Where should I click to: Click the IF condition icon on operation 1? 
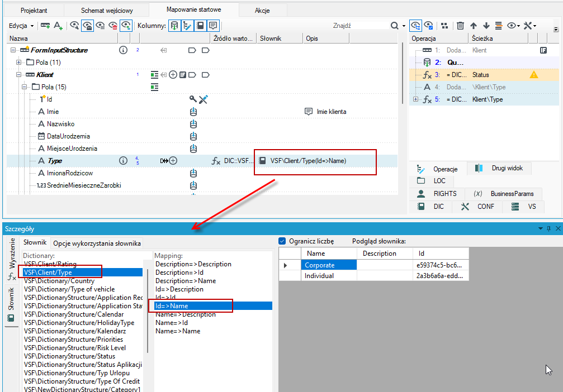pos(543,50)
